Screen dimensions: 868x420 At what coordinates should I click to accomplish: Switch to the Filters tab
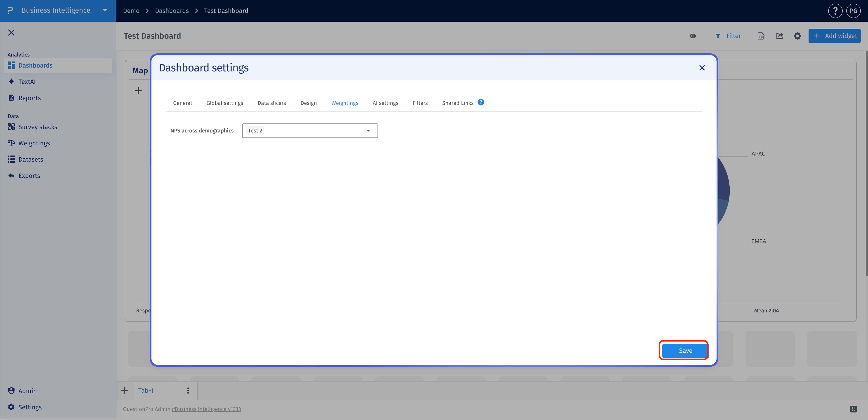pos(420,103)
